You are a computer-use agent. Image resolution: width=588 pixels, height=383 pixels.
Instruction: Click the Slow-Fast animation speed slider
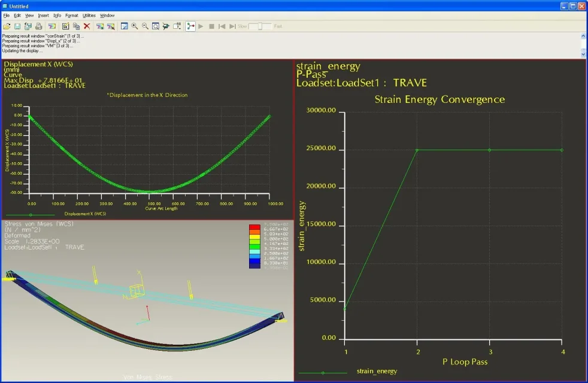(260, 26)
